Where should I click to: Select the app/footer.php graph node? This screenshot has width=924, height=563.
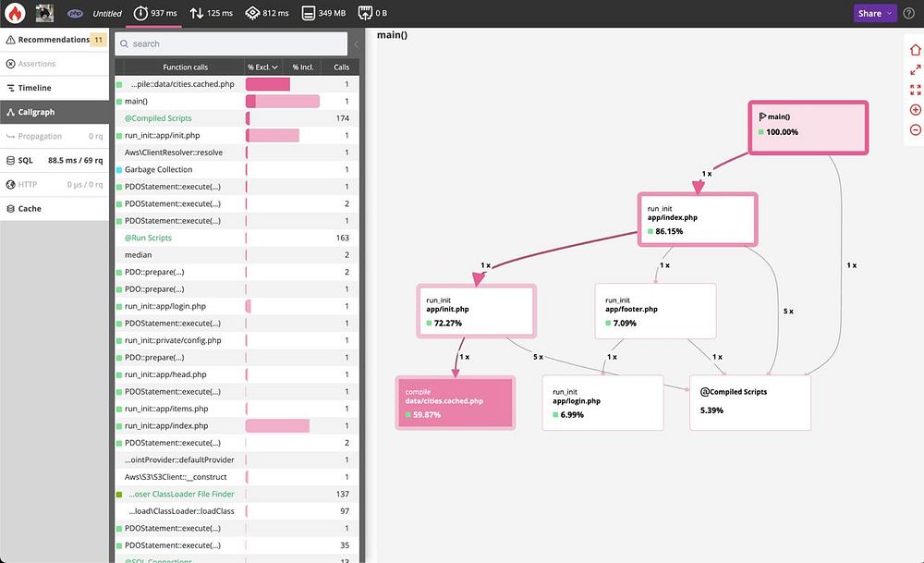pyautogui.click(x=655, y=312)
